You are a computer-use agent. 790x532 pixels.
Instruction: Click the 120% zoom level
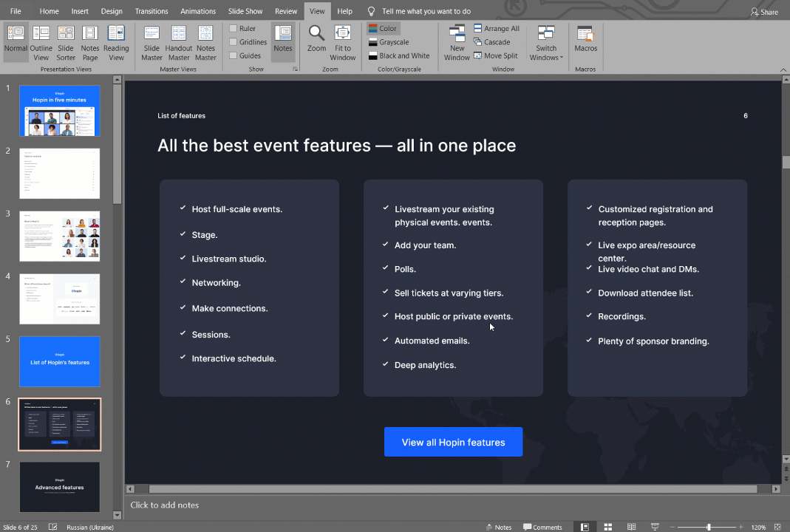pyautogui.click(x=758, y=527)
